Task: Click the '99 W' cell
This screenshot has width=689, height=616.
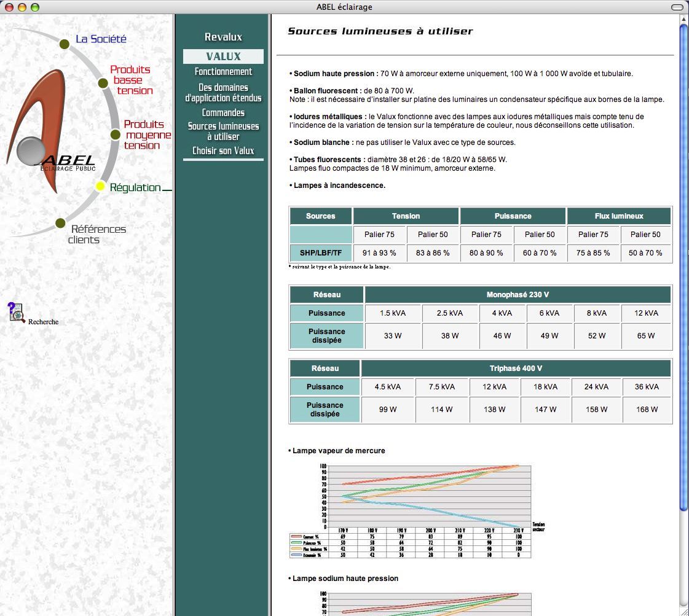Action: (x=388, y=410)
